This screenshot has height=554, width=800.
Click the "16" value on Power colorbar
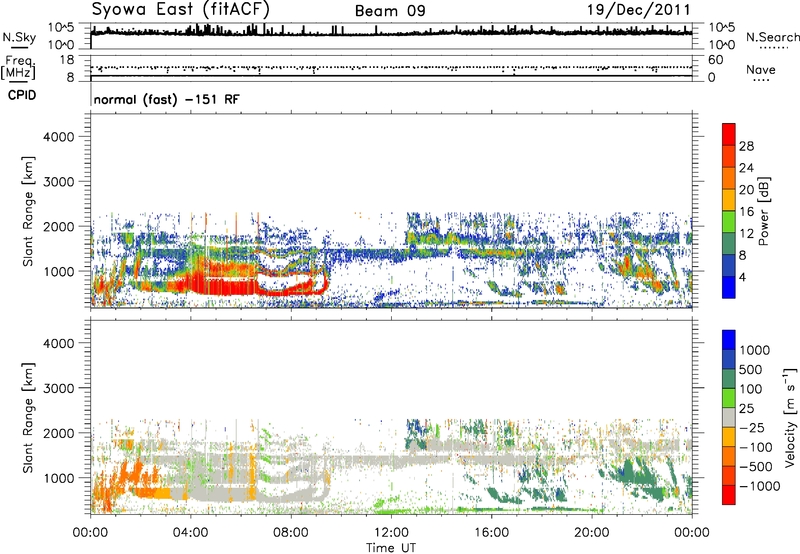tap(746, 212)
